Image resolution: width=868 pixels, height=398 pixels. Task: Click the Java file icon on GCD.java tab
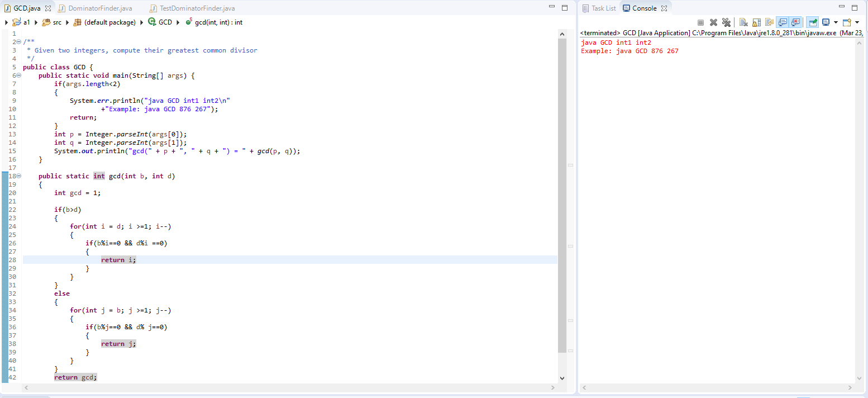[7, 8]
